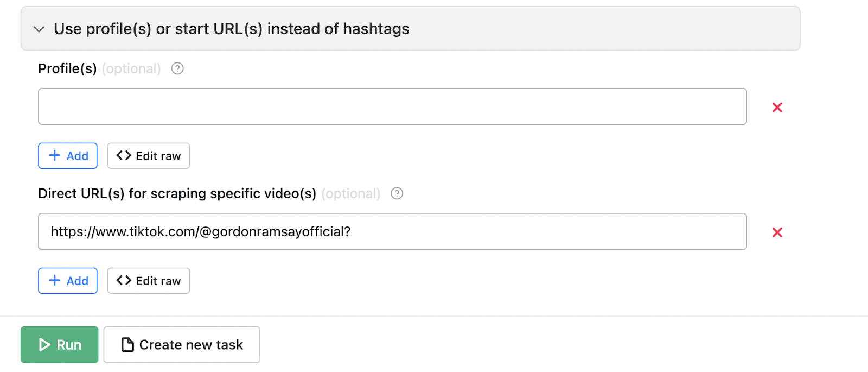This screenshot has width=868, height=372.
Task: Click Create new task
Action: pyautogui.click(x=182, y=345)
